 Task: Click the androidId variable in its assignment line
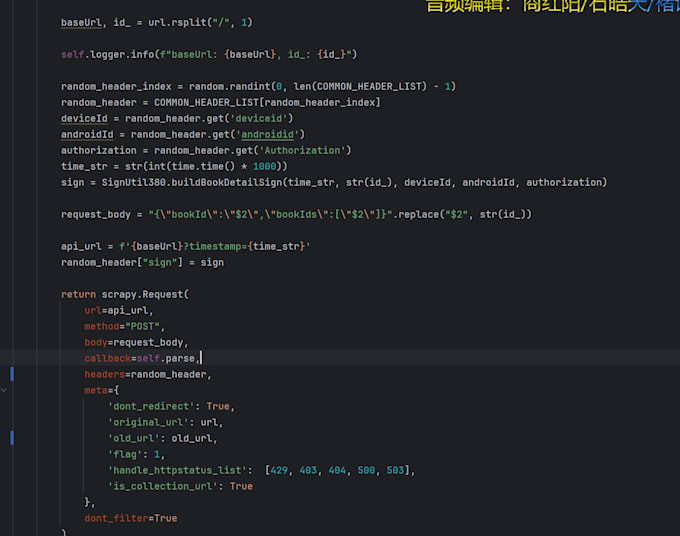[x=87, y=134]
